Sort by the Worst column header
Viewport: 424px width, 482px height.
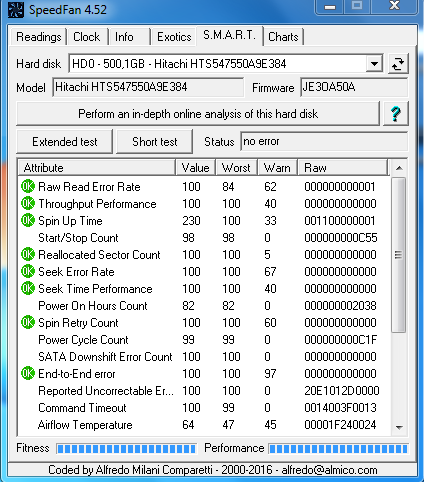point(236,168)
